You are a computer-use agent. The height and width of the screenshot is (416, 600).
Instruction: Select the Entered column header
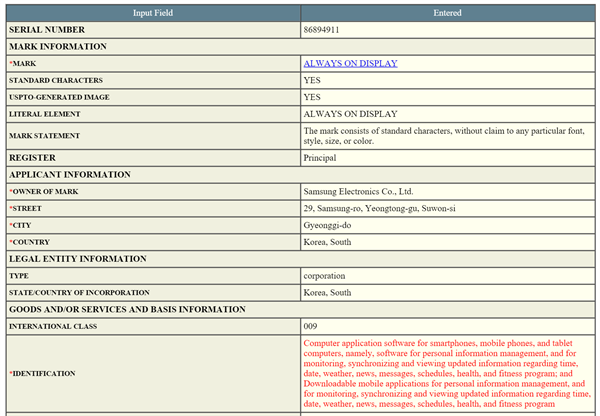[x=447, y=13]
